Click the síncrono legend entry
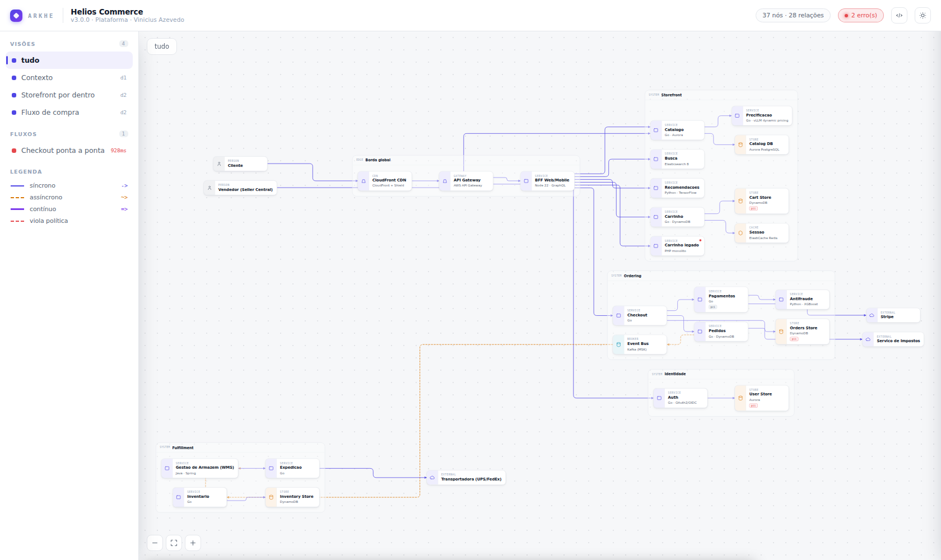 coord(69,186)
